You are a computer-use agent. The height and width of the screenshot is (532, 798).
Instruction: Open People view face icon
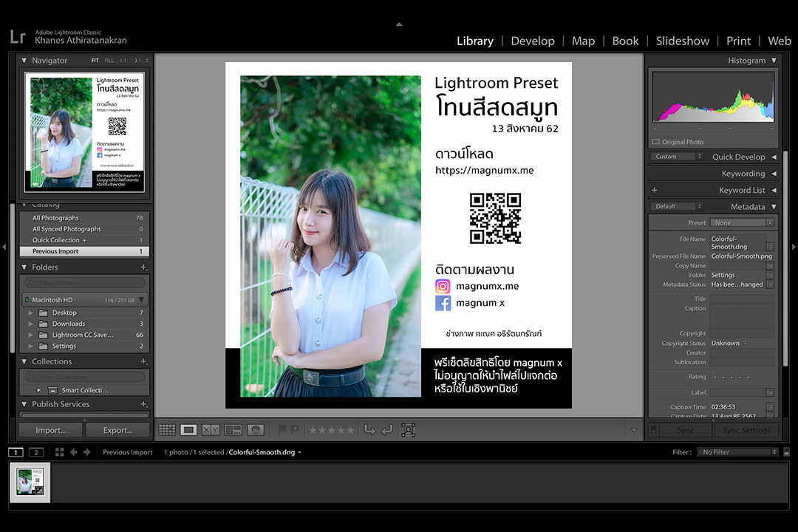tap(256, 430)
